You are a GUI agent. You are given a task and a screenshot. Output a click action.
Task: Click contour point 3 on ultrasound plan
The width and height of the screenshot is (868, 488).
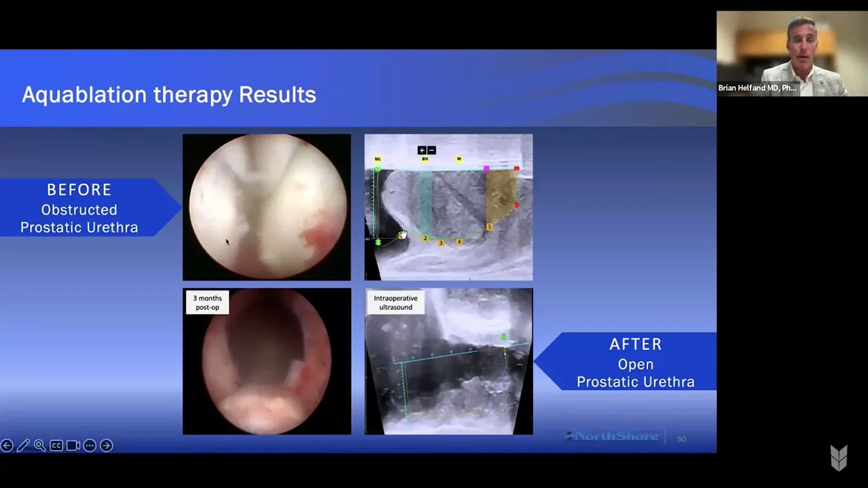point(441,243)
